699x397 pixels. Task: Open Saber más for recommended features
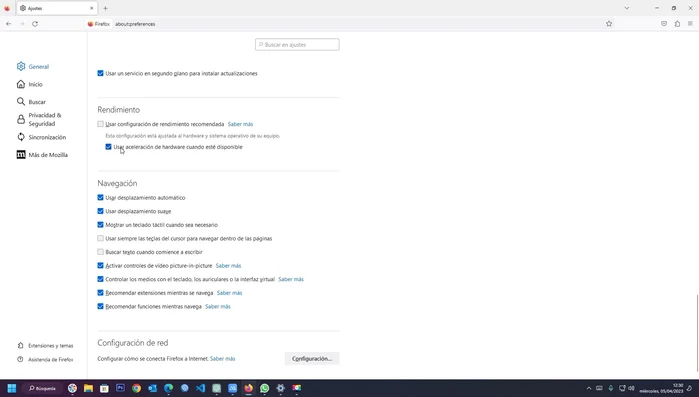coord(218,306)
